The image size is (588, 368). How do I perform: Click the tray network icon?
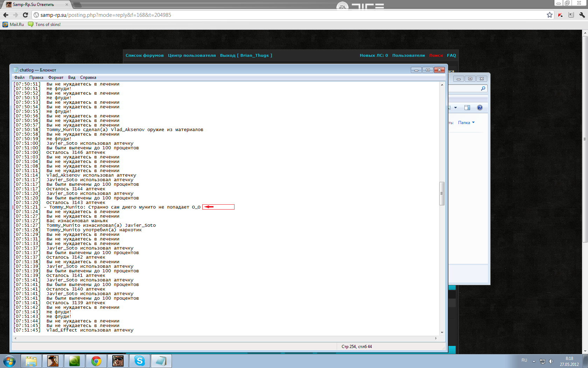(542, 361)
